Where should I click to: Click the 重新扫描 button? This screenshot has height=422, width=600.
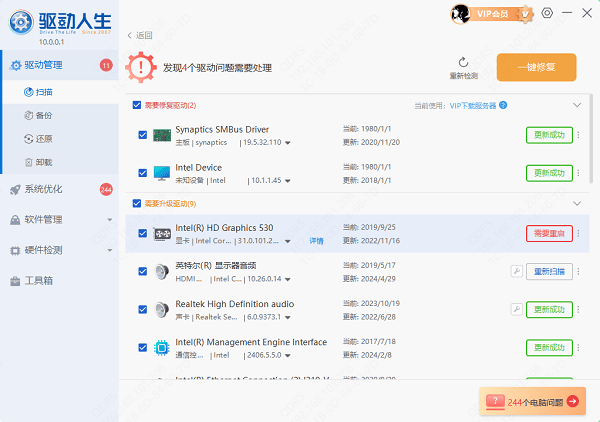549,271
